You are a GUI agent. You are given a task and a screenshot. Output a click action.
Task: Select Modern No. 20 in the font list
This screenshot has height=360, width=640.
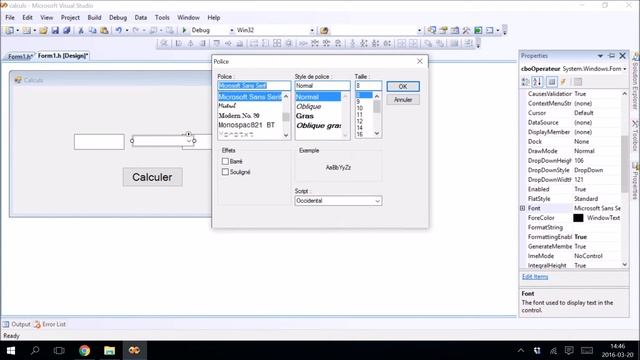[x=239, y=116]
